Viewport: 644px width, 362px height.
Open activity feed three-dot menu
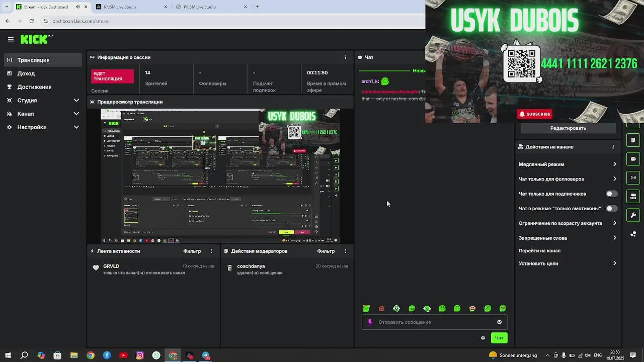click(x=211, y=251)
